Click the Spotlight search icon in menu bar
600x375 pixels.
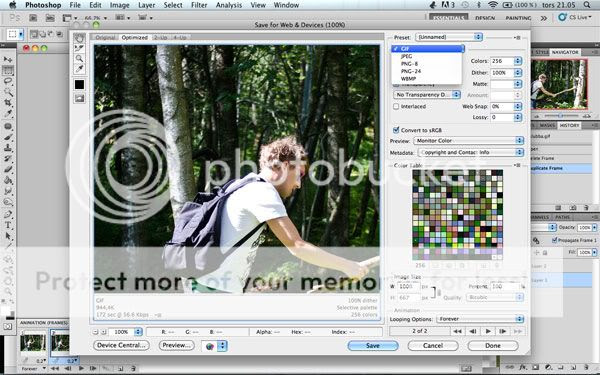(x=587, y=5)
